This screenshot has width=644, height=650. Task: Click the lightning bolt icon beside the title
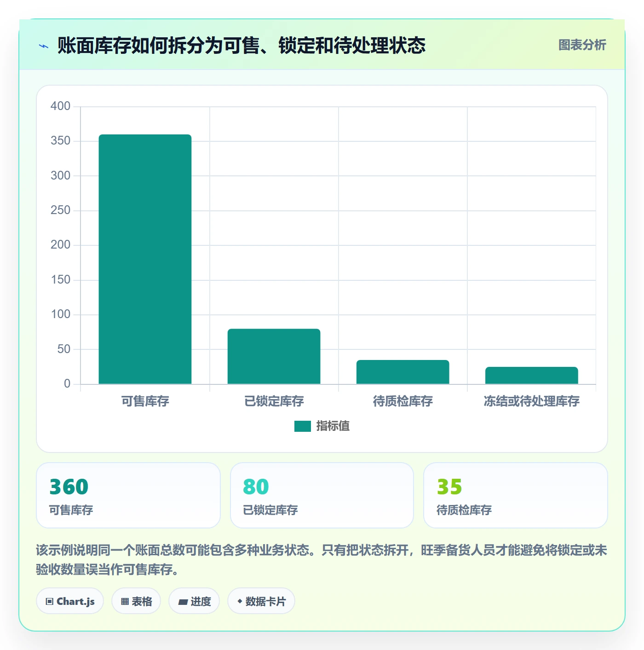click(44, 46)
